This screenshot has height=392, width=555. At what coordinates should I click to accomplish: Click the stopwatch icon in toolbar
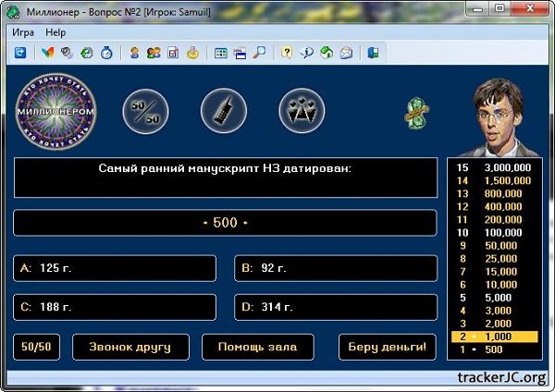106,54
